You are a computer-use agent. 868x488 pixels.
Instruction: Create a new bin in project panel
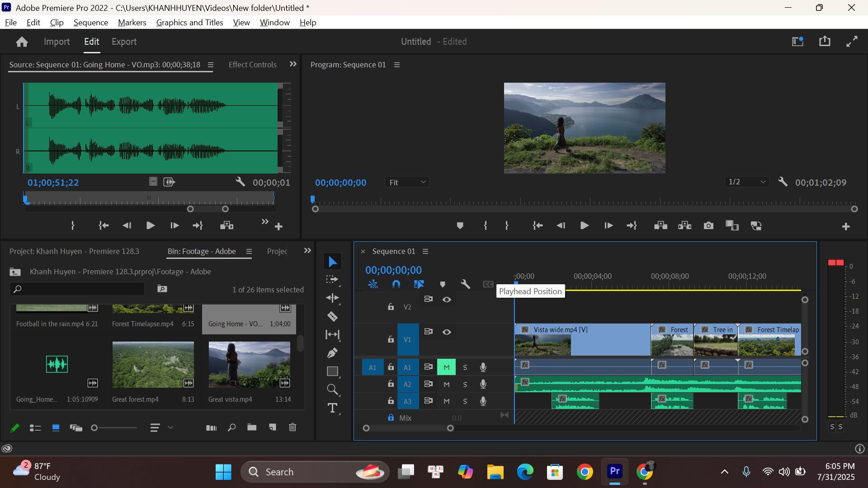252,427
